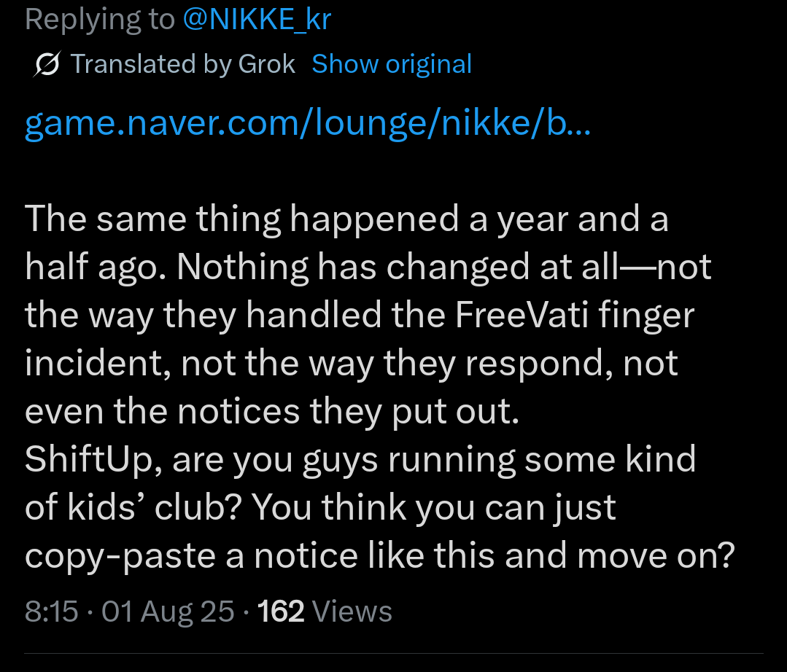Click the bold '162' number

(x=281, y=612)
